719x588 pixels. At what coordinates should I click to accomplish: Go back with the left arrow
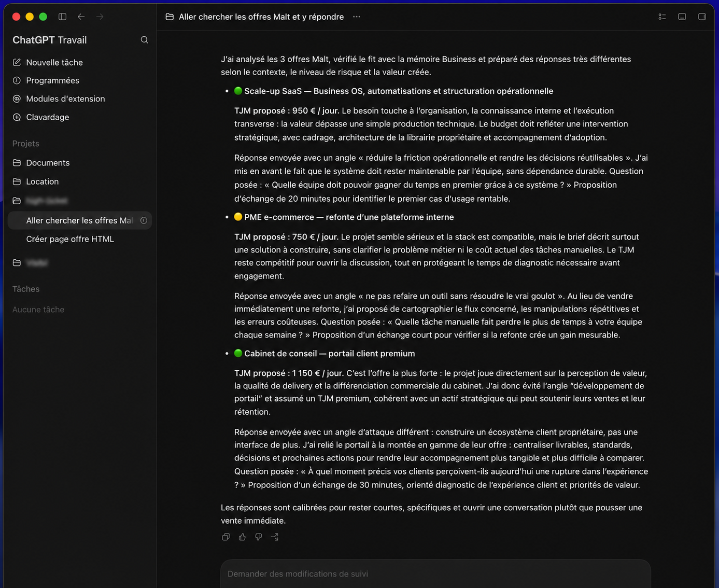(x=81, y=17)
